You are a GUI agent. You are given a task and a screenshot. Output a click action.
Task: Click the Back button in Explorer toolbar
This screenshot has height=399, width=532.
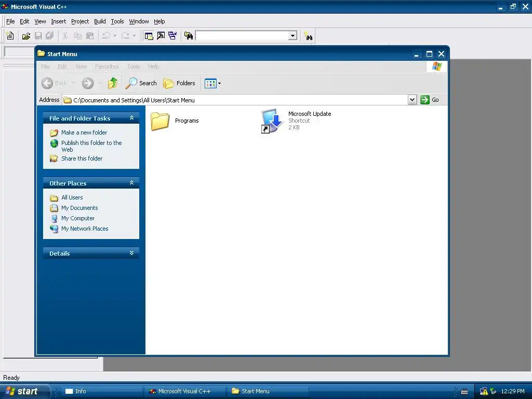(x=55, y=83)
